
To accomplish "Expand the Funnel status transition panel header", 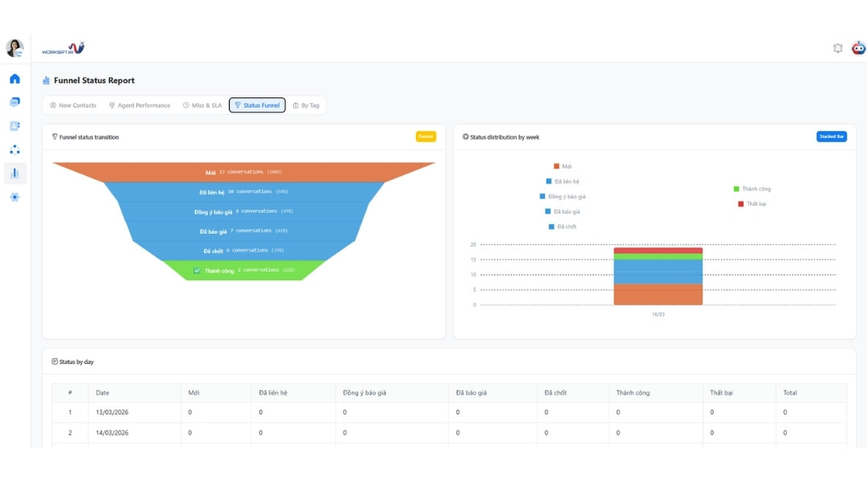I will [91, 137].
